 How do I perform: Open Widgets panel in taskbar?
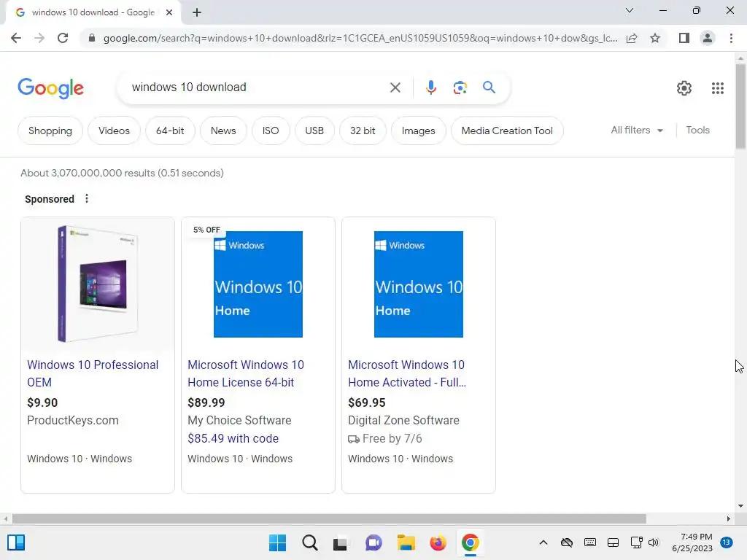coord(16,542)
